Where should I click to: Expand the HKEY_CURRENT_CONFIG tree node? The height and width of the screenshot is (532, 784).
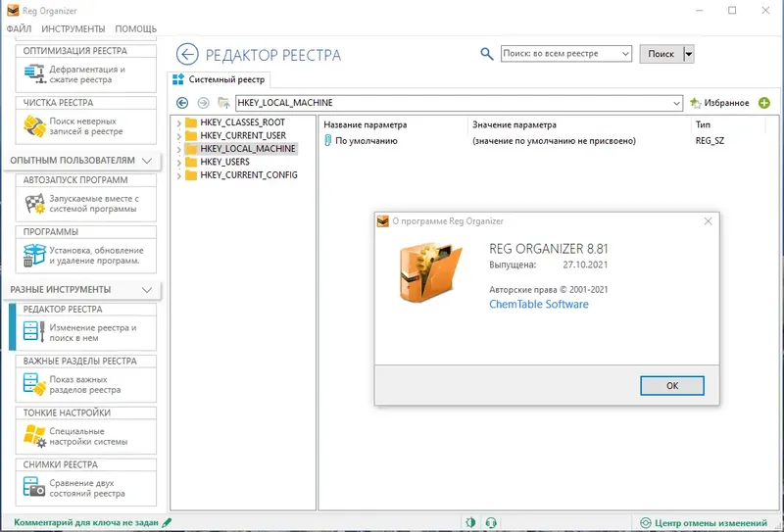[x=178, y=175]
